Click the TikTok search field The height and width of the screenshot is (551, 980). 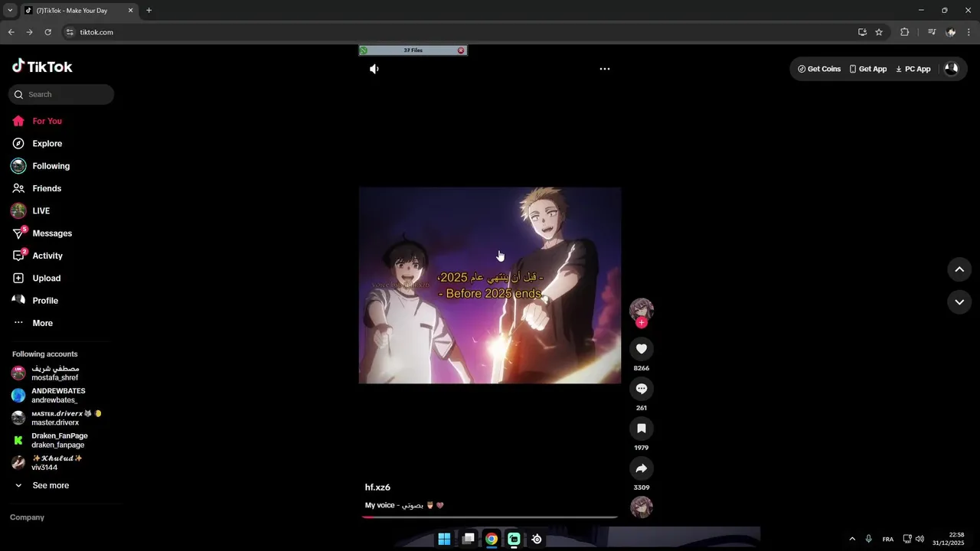(61, 94)
